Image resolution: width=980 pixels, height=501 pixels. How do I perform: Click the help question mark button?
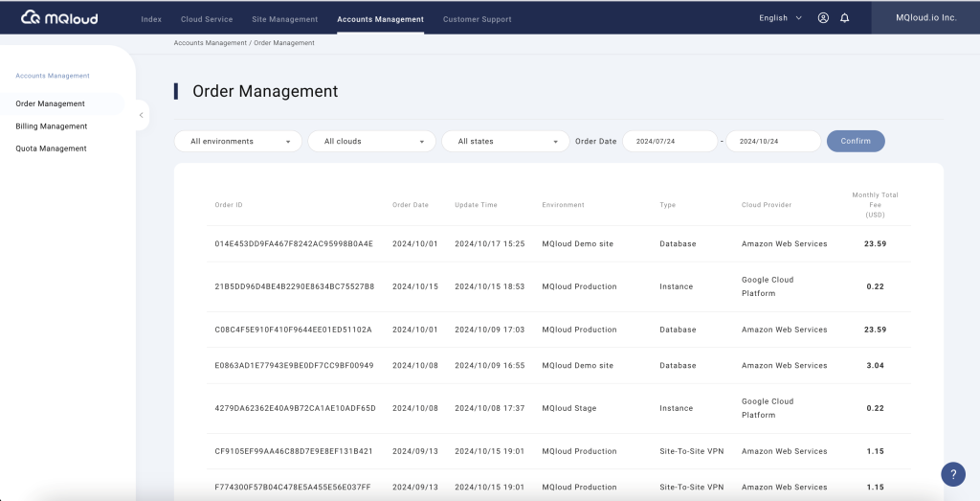[953, 474]
